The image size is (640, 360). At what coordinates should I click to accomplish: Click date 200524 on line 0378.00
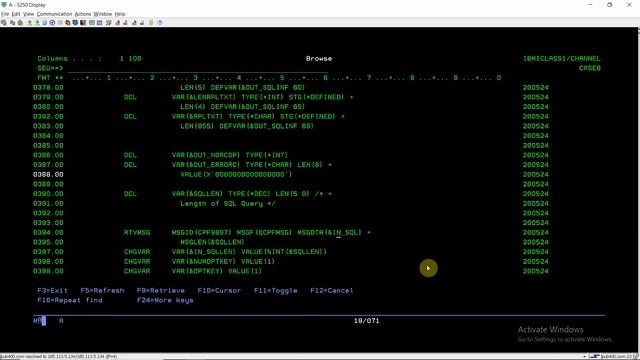coord(536,87)
